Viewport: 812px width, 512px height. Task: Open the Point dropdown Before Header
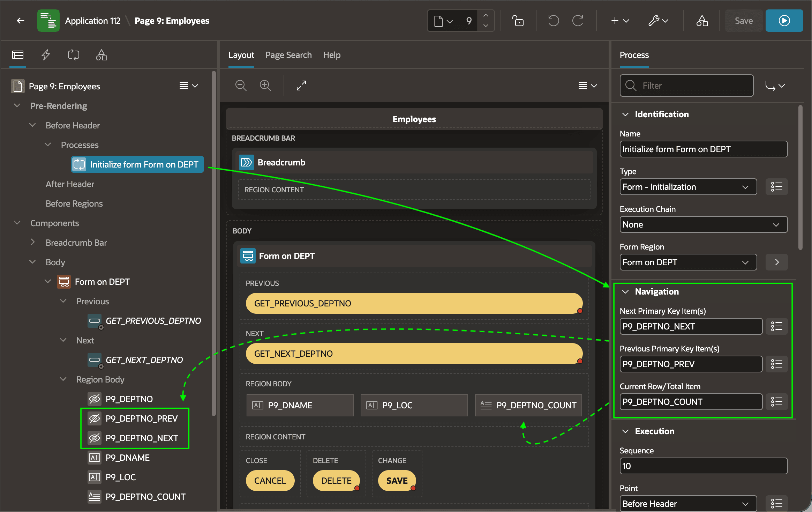[688, 504]
